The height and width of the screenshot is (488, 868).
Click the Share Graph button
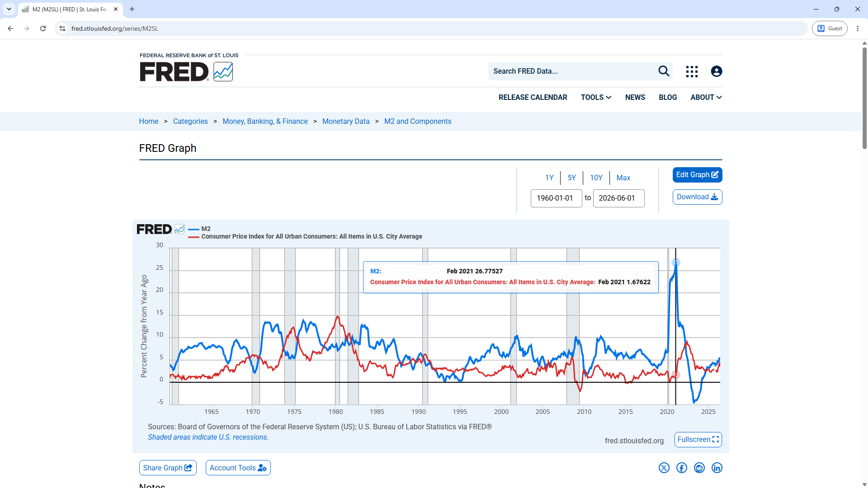pyautogui.click(x=168, y=468)
